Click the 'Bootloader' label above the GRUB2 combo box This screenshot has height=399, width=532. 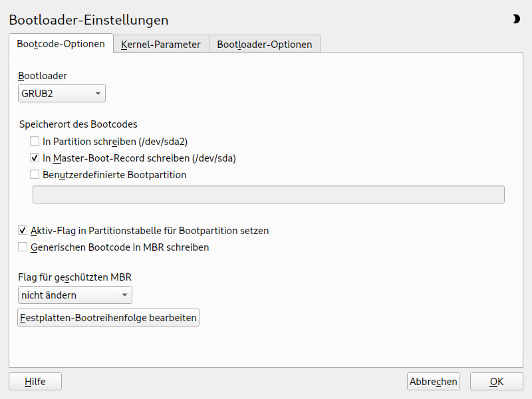[x=43, y=76]
